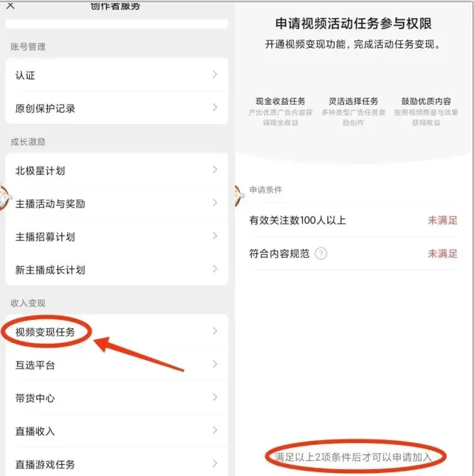The height and width of the screenshot is (476, 474).
Task: Open 直播收入 item
Action: tap(117, 430)
